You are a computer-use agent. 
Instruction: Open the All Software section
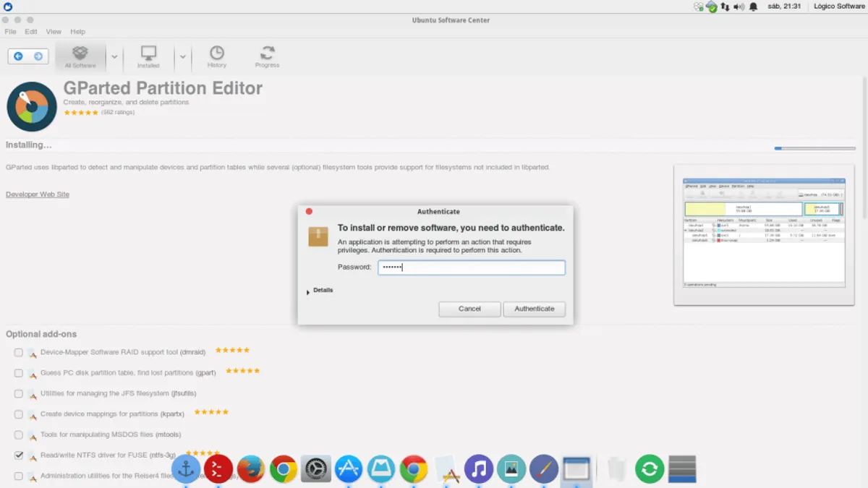pos(80,56)
